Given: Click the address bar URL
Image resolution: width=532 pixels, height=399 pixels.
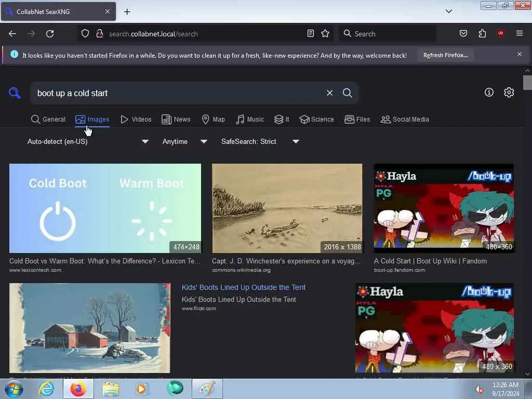Looking at the screenshot, I should 153,34.
